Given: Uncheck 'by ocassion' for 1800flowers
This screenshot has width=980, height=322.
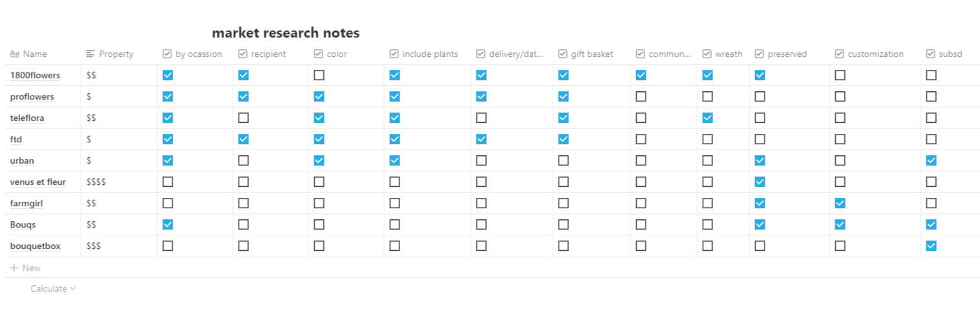Looking at the screenshot, I should click(x=168, y=75).
